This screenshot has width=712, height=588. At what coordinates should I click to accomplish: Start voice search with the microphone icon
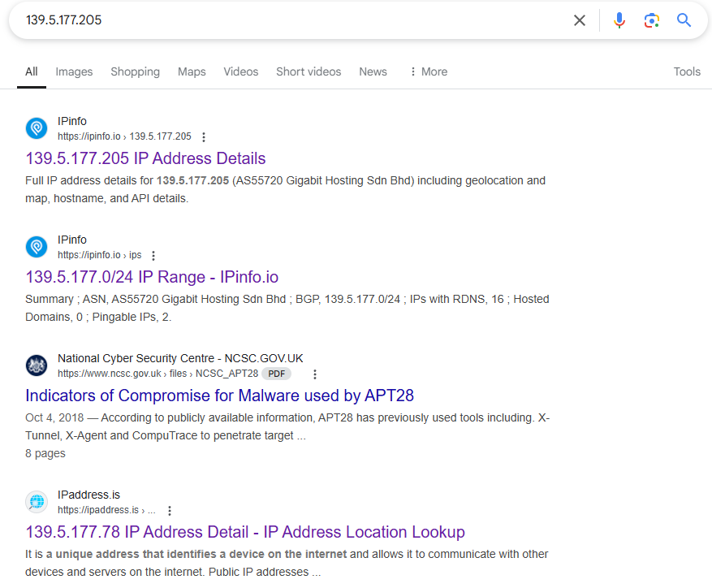click(619, 20)
